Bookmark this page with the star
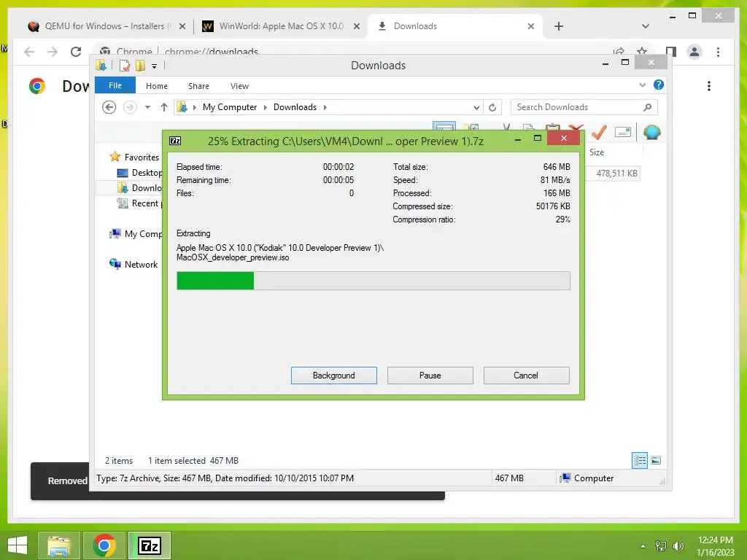Viewport: 747px width, 560px height. point(642,51)
